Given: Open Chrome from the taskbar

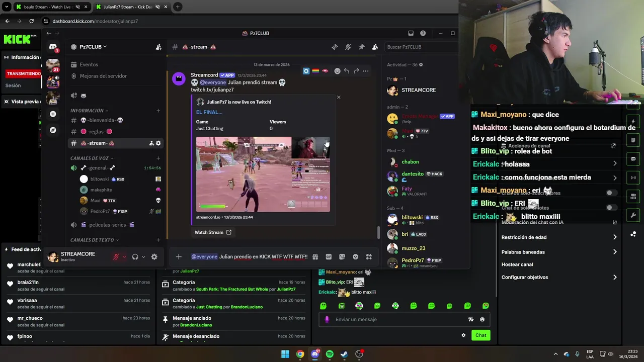Looking at the screenshot, I should [300, 354].
